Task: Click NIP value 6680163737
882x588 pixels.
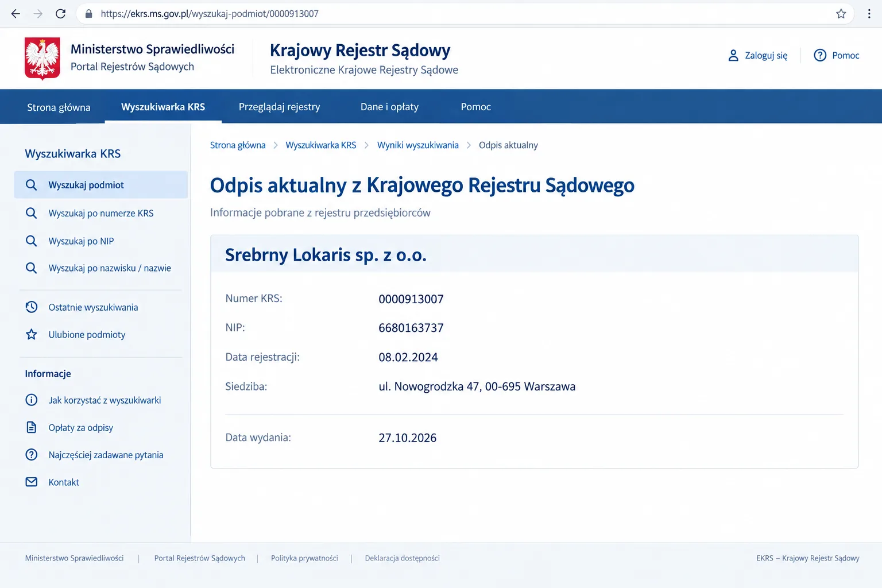Action: coord(411,328)
